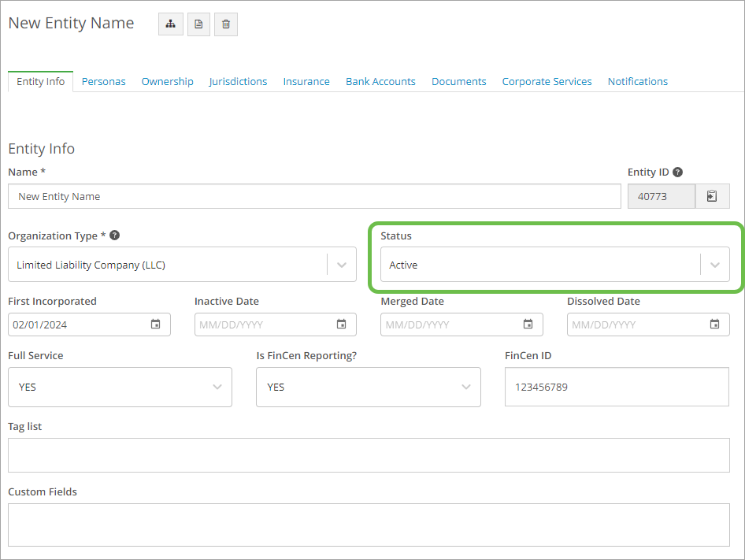Switch to the Personas tab
745x560 pixels.
tap(104, 82)
